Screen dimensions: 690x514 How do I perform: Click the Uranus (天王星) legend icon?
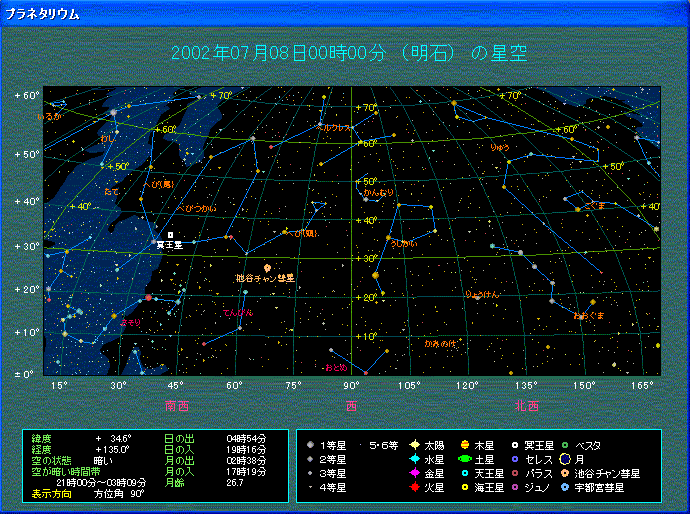coord(465,473)
